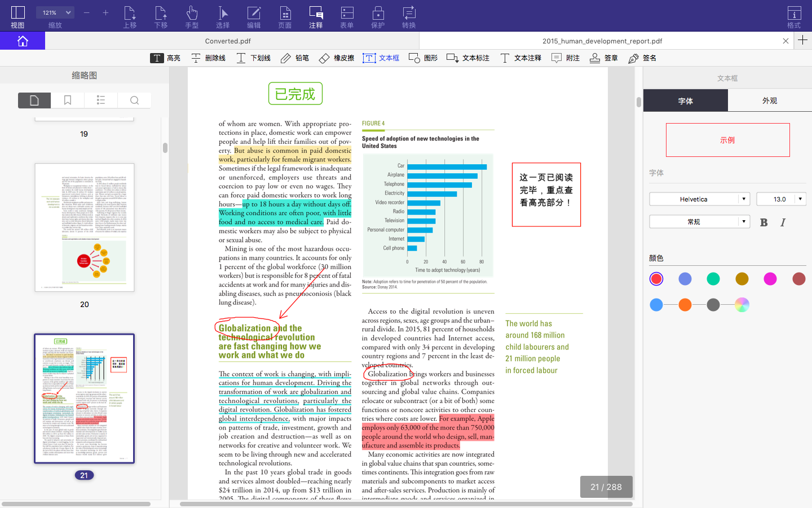The image size is (812, 508).
Task: Switch to the 外观 tab in the panel
Action: point(769,100)
